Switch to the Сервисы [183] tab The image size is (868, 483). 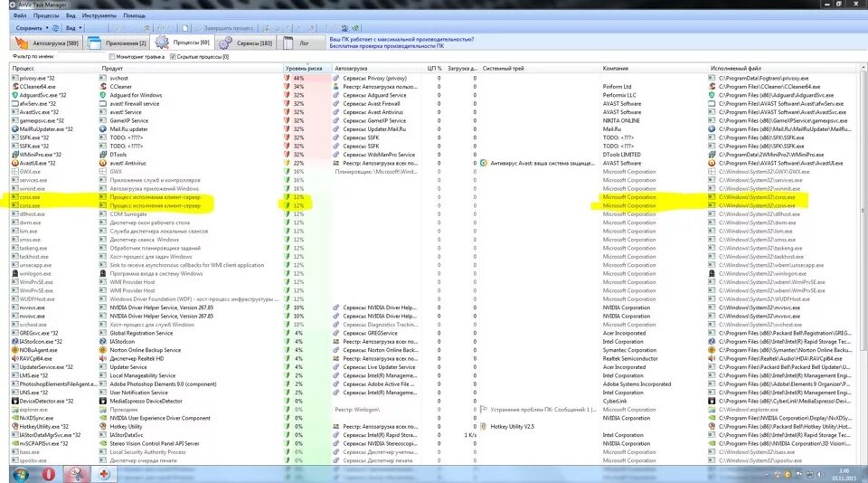click(246, 43)
